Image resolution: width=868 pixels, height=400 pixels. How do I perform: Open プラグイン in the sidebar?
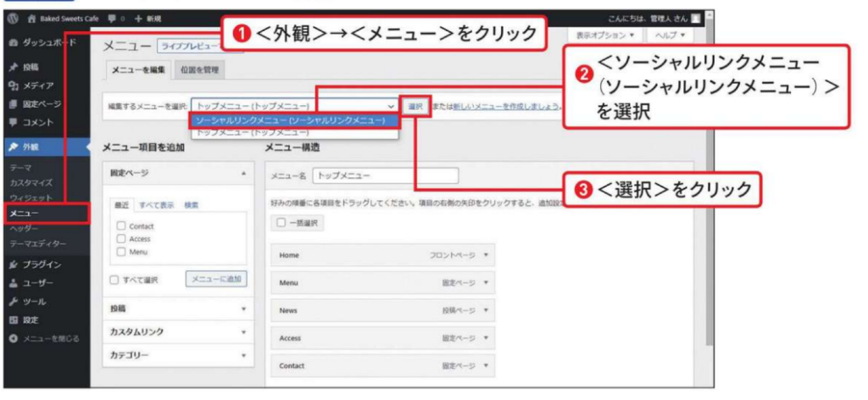(x=41, y=264)
